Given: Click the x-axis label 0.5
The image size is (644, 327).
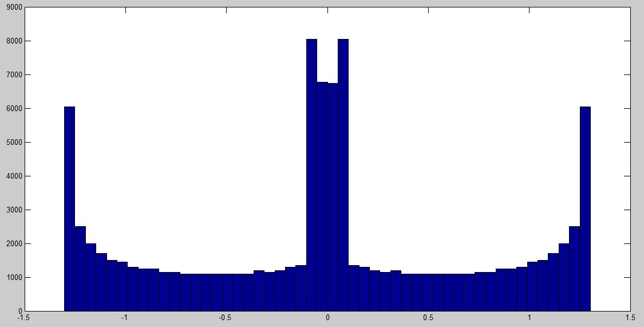Looking at the screenshot, I should (x=428, y=318).
